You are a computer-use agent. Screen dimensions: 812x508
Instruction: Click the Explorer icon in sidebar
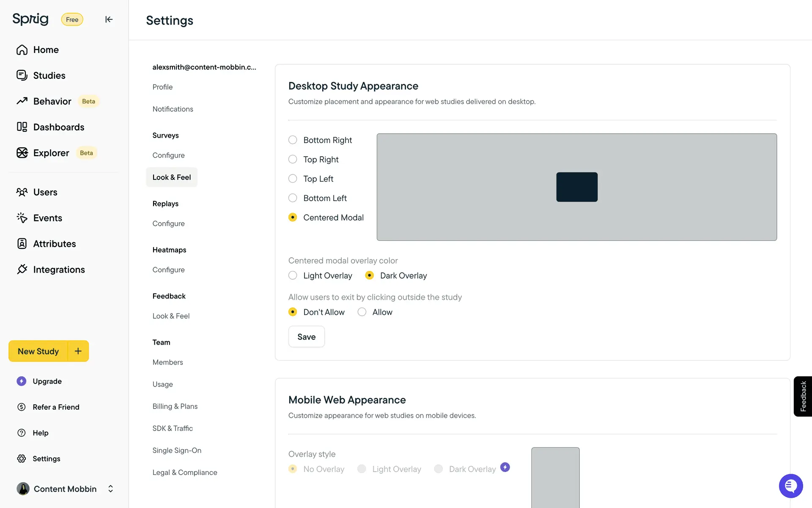click(22, 153)
